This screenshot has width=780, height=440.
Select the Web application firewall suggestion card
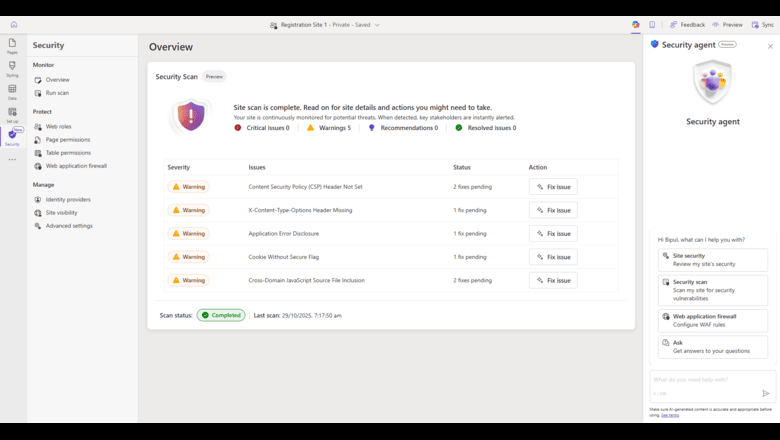click(713, 321)
